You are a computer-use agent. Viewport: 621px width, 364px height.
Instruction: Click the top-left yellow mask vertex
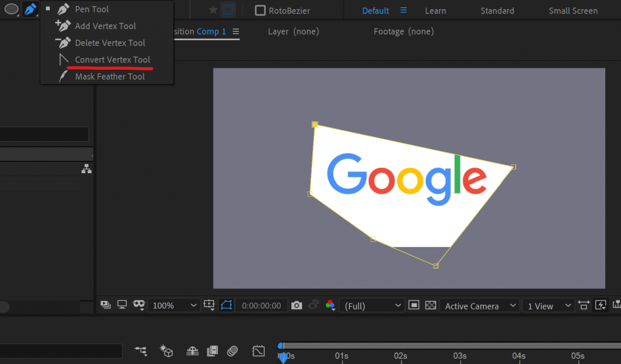coord(315,125)
